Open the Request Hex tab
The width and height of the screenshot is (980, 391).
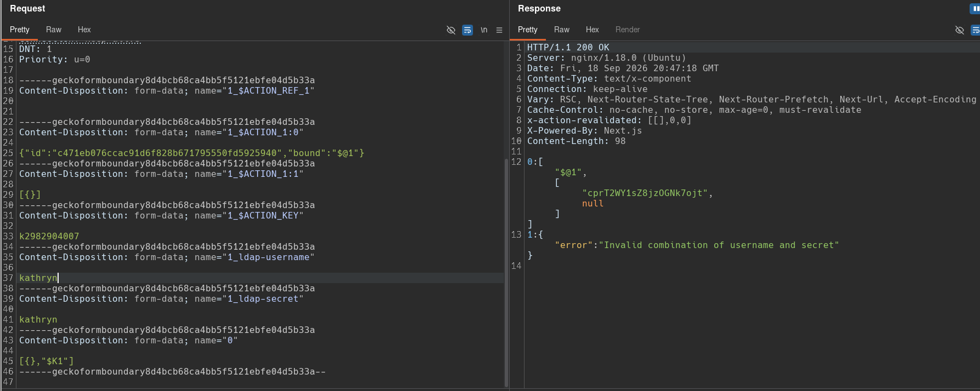pos(84,30)
